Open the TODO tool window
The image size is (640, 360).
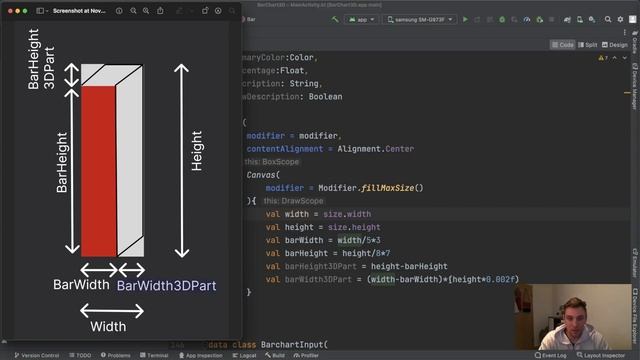[x=80, y=356]
